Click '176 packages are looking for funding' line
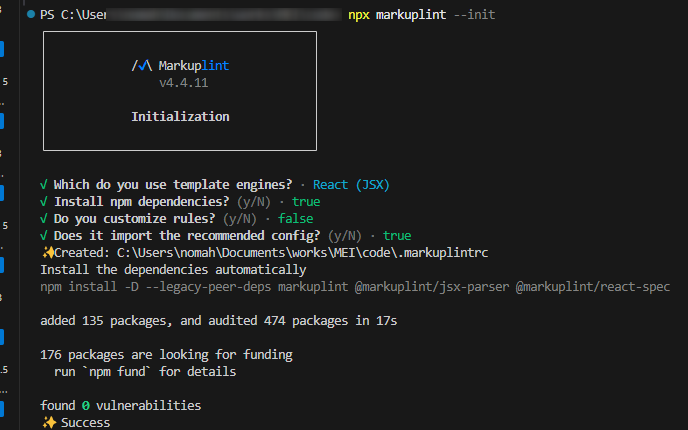Viewport: 688px width, 430px height. coord(166,355)
